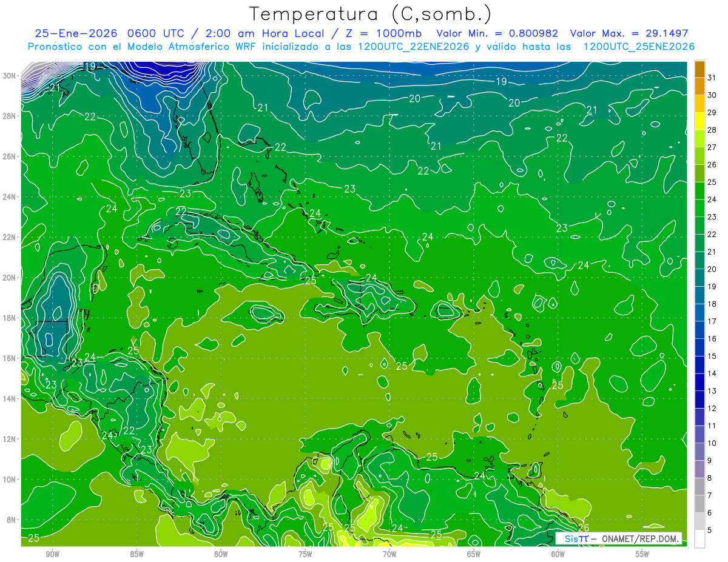
Task: Click the '26' contour label near the map's bottom-right
Action: (x=584, y=527)
